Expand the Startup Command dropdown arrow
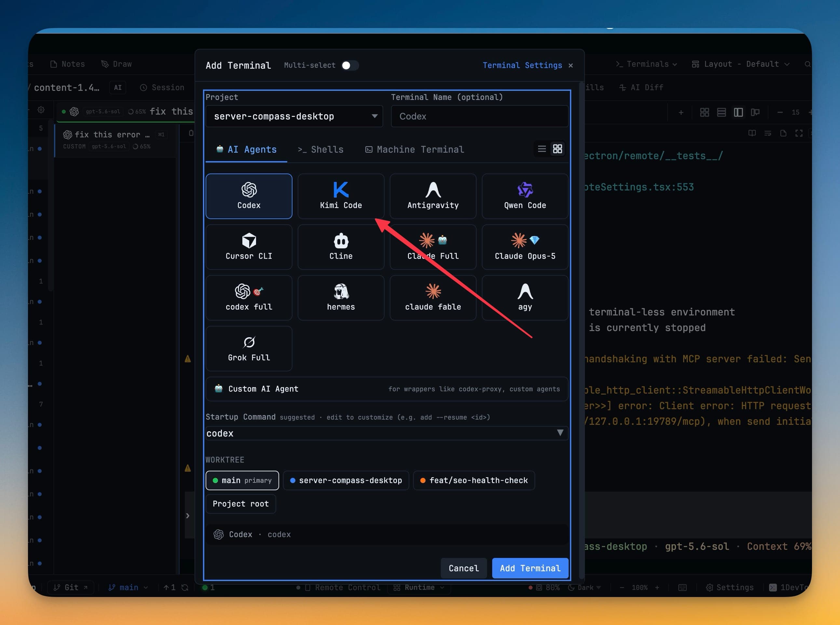The image size is (840, 625). tap(560, 433)
